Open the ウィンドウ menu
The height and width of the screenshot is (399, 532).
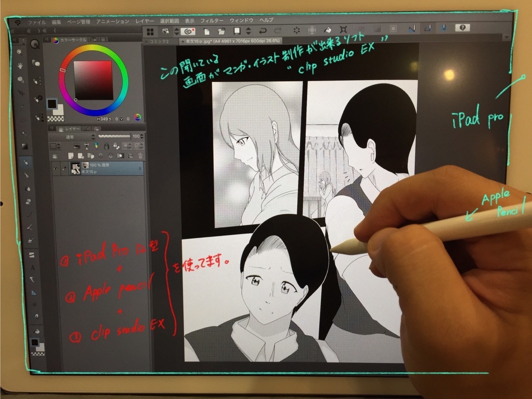[241, 20]
